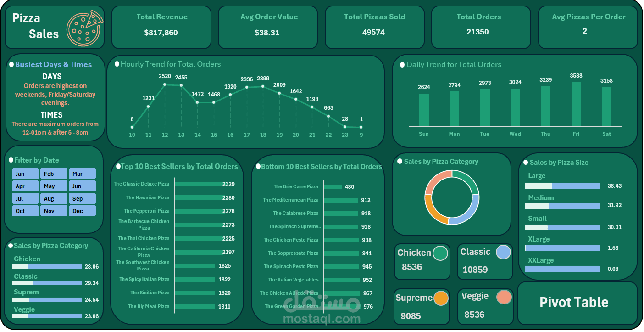The height and width of the screenshot is (332, 644).
Task: Click the Busiest Days & Times heading
Action: [x=54, y=65]
